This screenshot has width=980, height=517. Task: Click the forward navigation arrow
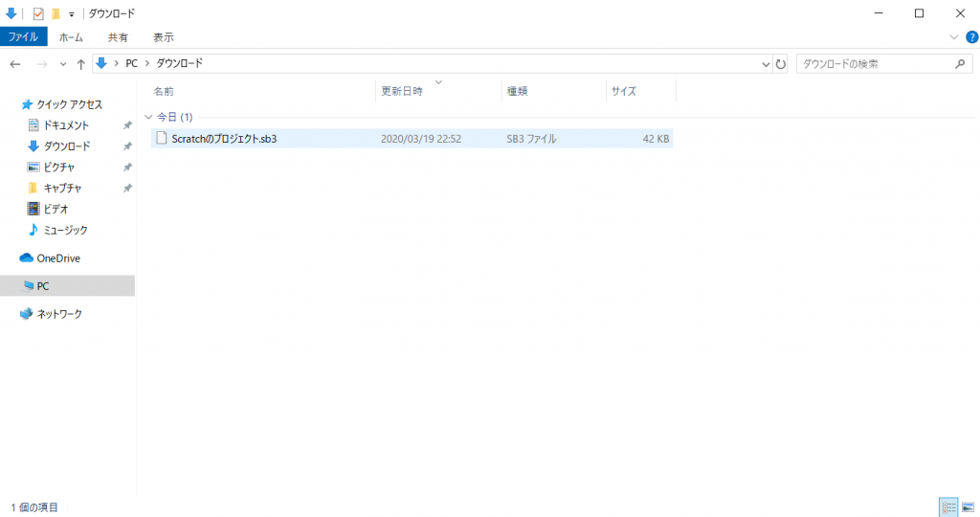coord(42,64)
